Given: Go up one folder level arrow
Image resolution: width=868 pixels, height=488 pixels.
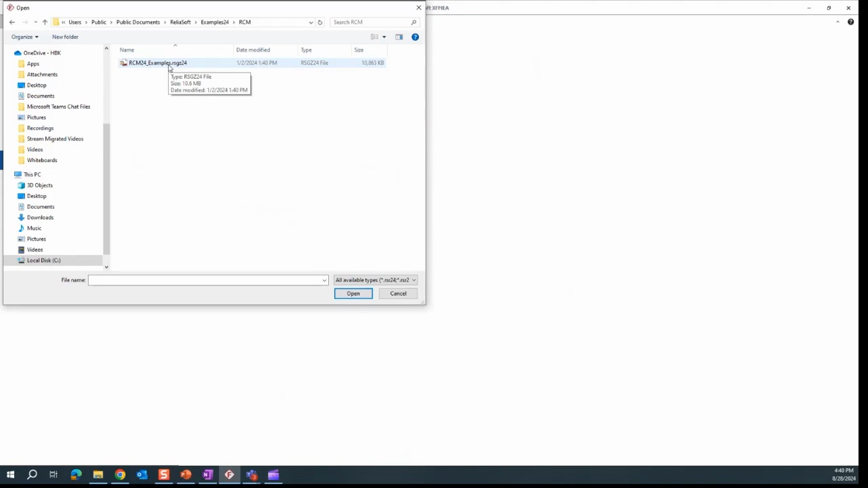Looking at the screenshot, I should coord(45,22).
